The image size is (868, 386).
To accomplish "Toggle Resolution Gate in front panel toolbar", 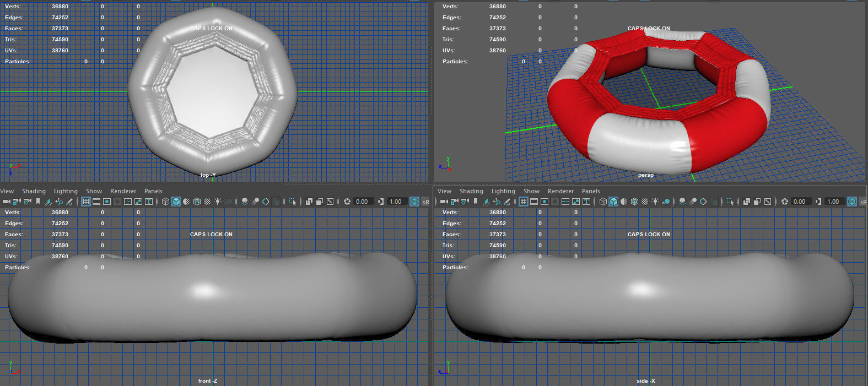I will pyautogui.click(x=106, y=202).
